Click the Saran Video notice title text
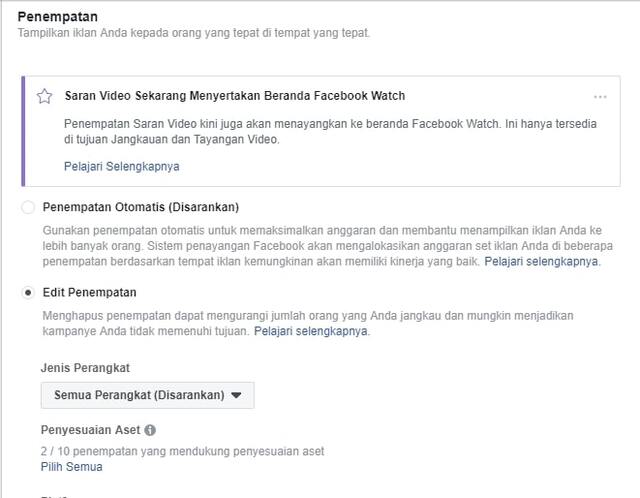 (x=234, y=96)
